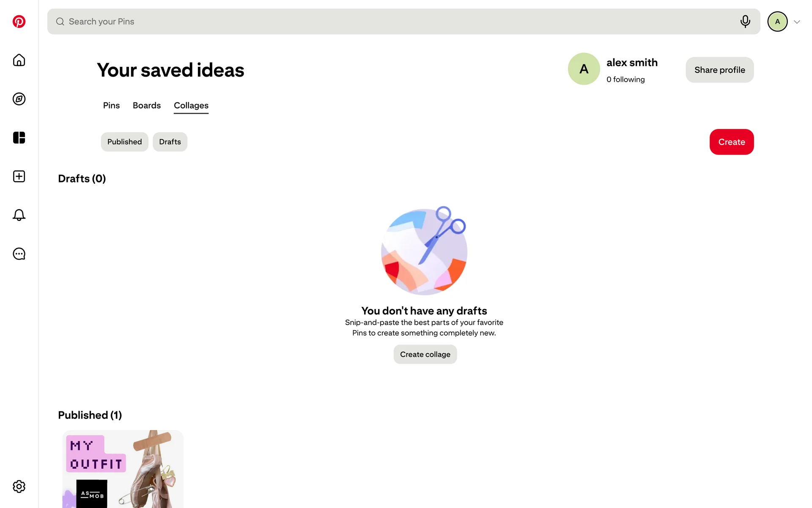Open the My Outfit collage thumbnail
Image resolution: width=812 pixels, height=508 pixels.
(x=123, y=469)
